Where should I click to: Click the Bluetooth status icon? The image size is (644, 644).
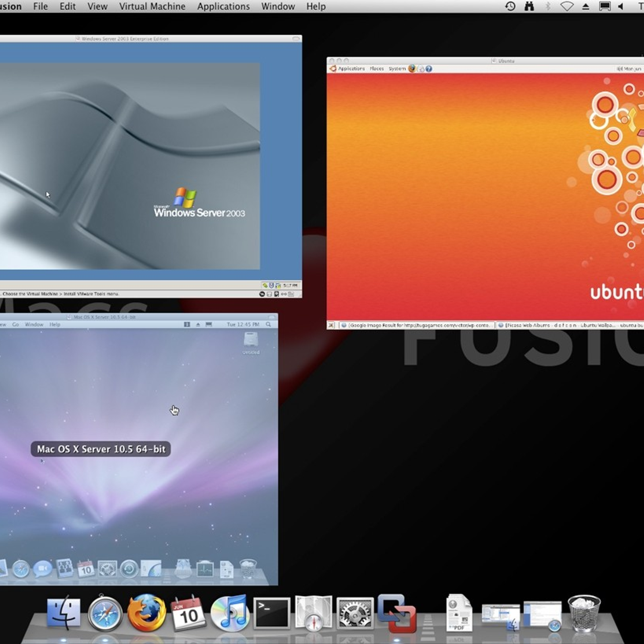click(548, 6)
